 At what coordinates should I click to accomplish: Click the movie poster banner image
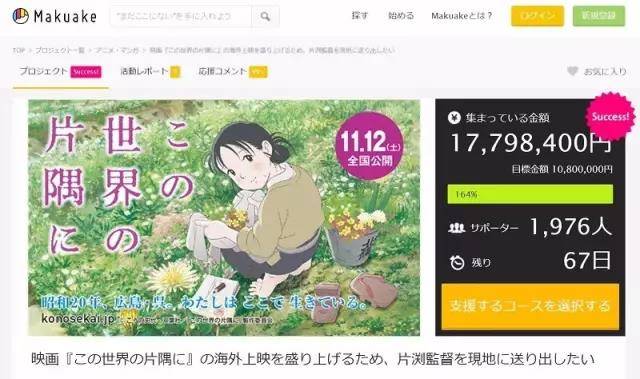224,218
